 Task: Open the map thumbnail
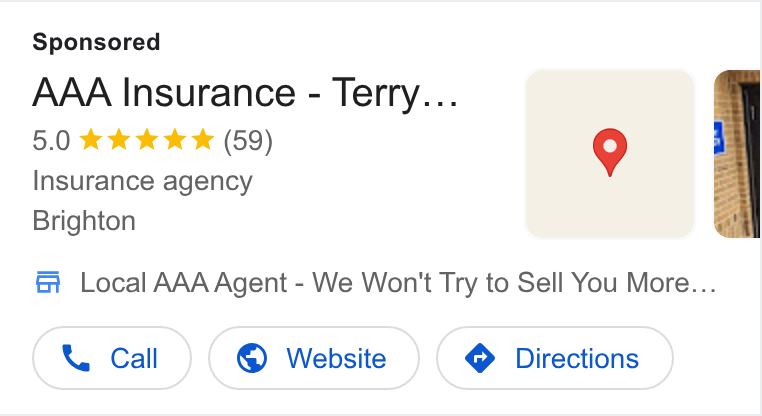(x=610, y=154)
